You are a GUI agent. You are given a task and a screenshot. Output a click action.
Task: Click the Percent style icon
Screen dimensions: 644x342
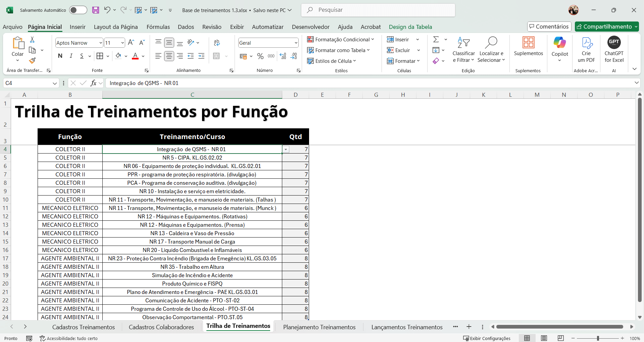[260, 56]
